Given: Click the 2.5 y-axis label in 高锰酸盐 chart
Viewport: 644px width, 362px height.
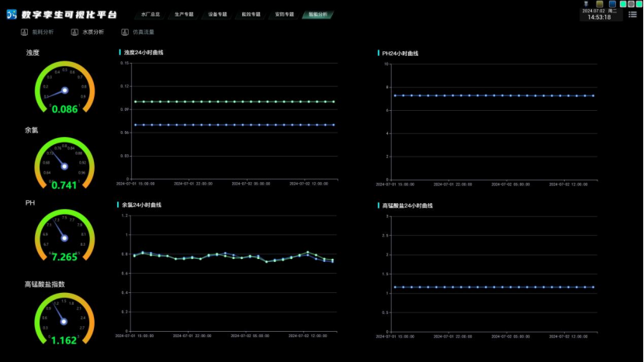Looking at the screenshot, I should (386, 236).
